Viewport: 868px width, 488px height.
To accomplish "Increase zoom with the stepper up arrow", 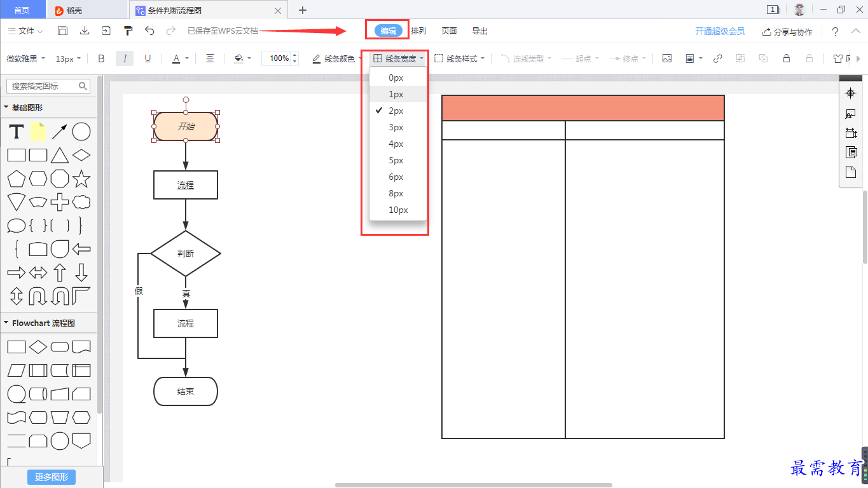I will [294, 55].
